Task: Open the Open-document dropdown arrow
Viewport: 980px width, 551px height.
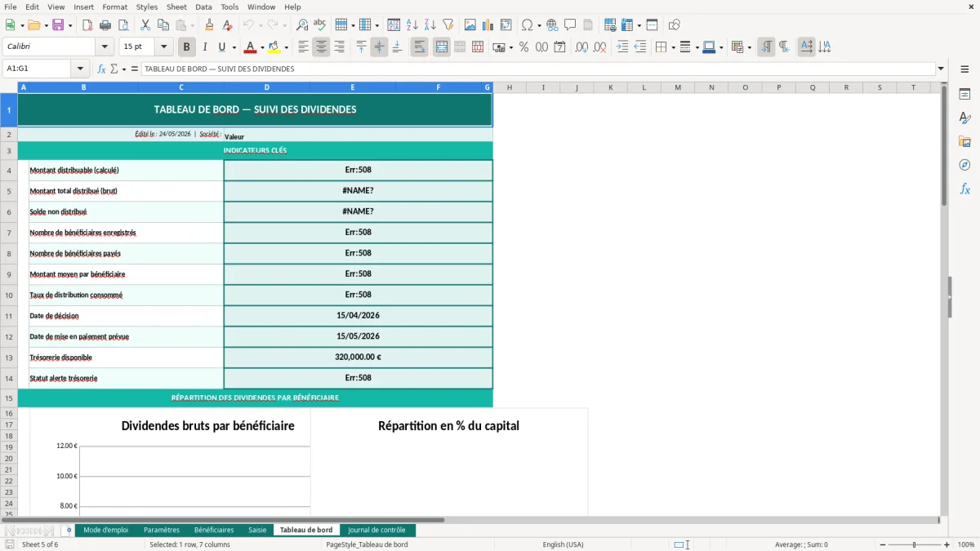Action: [x=46, y=25]
